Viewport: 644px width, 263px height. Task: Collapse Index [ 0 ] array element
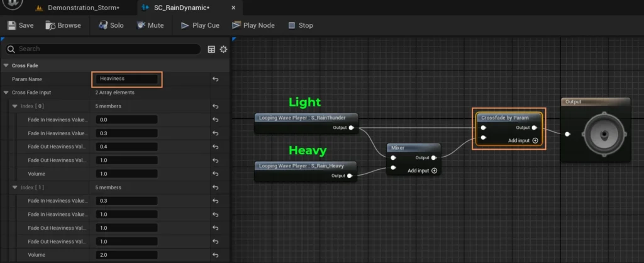14,106
